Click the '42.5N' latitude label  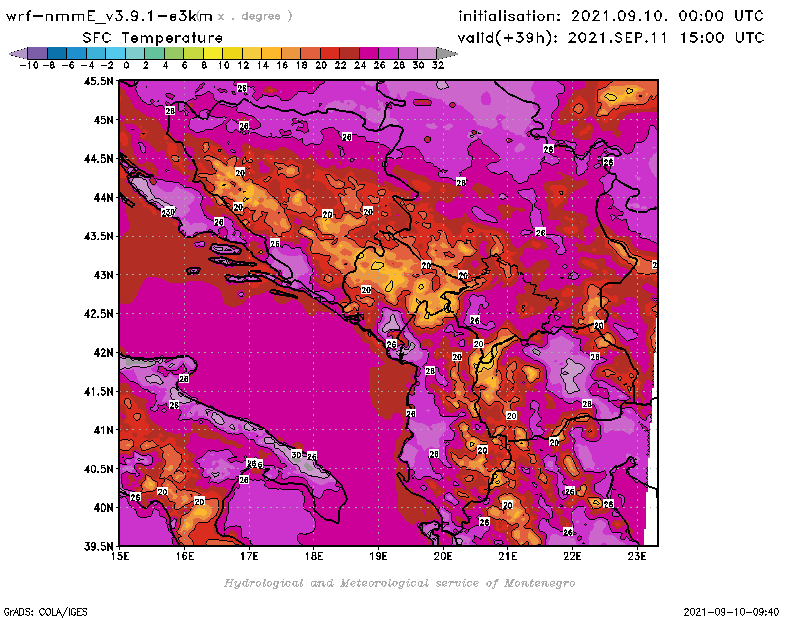click(98, 313)
